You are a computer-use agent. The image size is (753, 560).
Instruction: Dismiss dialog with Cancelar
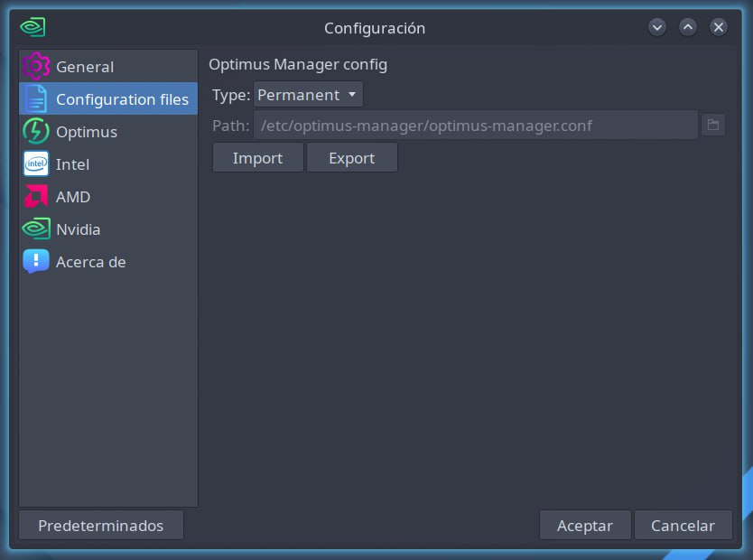[x=683, y=525]
